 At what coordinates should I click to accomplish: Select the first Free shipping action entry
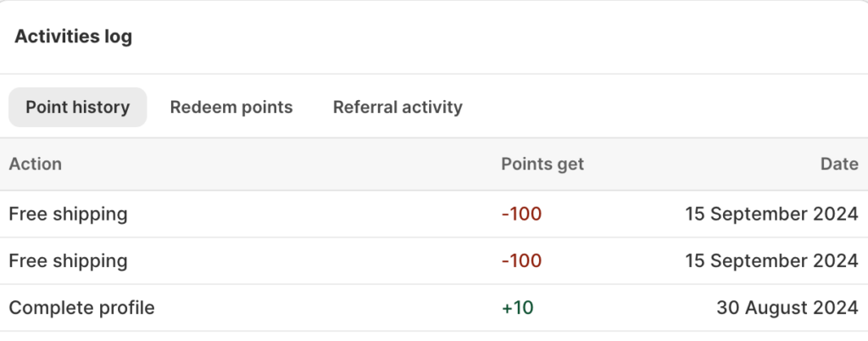tap(68, 214)
